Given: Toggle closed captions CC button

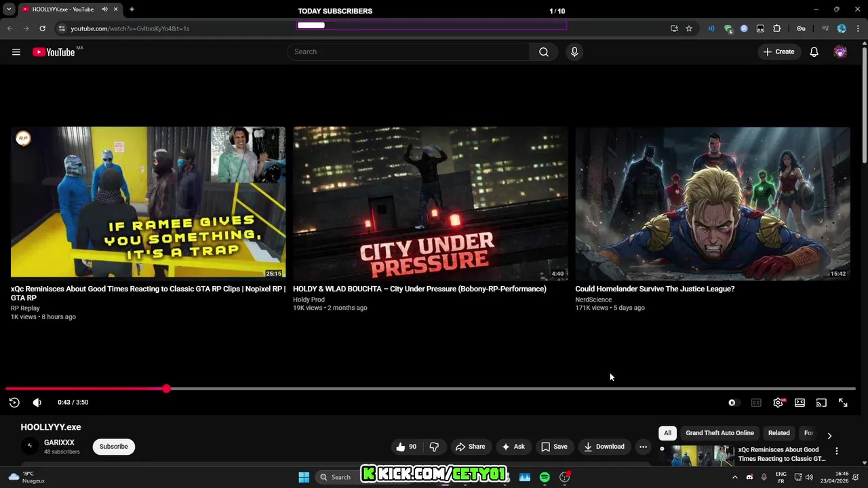Looking at the screenshot, I should pos(756,403).
